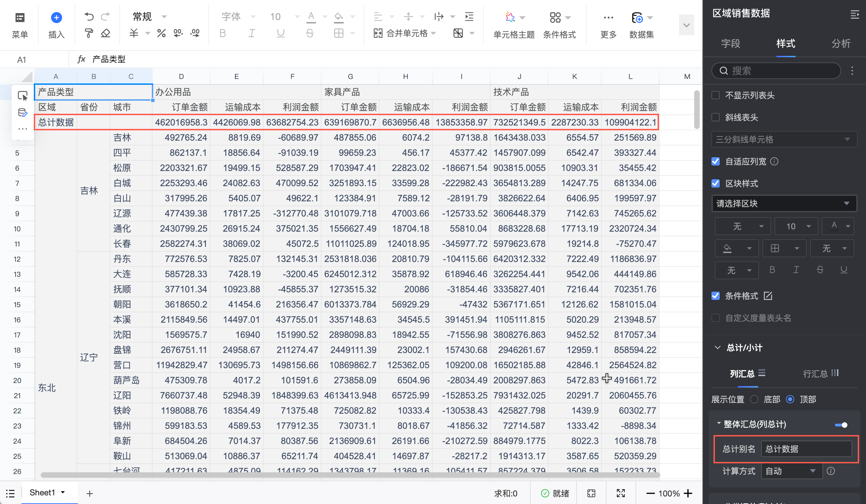The height and width of the screenshot is (504, 866).
Task: Select the 底部 radio button
Action: 755,399
